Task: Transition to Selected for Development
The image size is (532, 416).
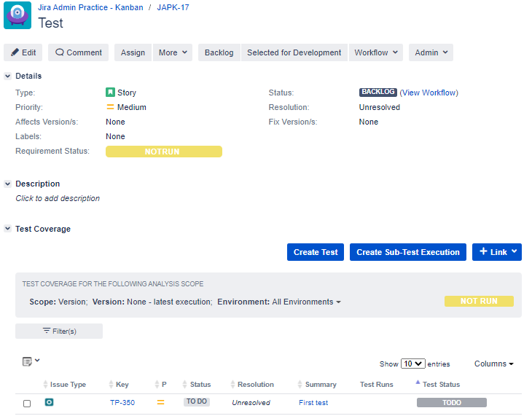Action: 294,52
